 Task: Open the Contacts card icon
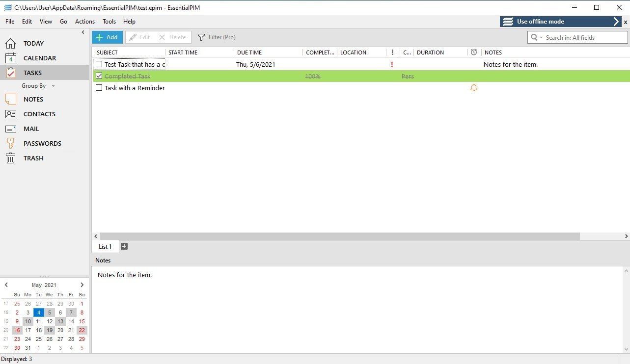10,114
